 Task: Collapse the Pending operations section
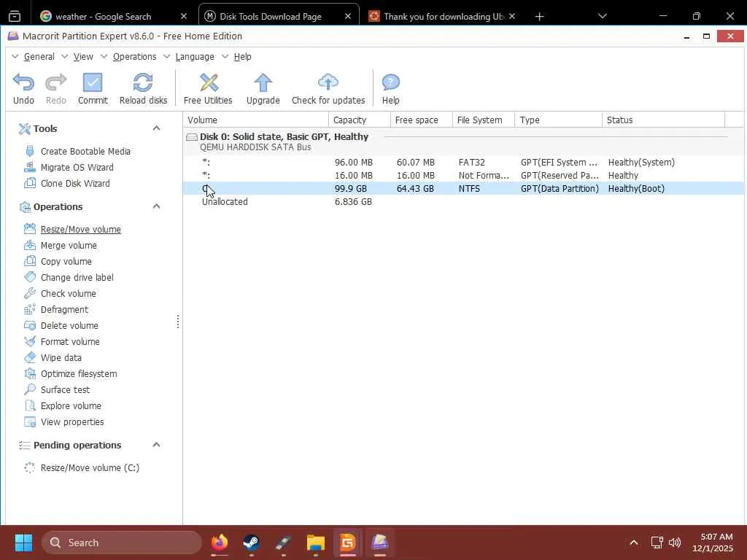pos(156,445)
